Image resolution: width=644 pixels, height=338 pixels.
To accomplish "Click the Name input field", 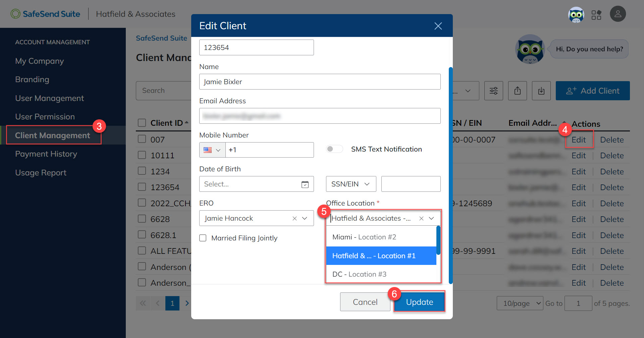I will pyautogui.click(x=320, y=82).
